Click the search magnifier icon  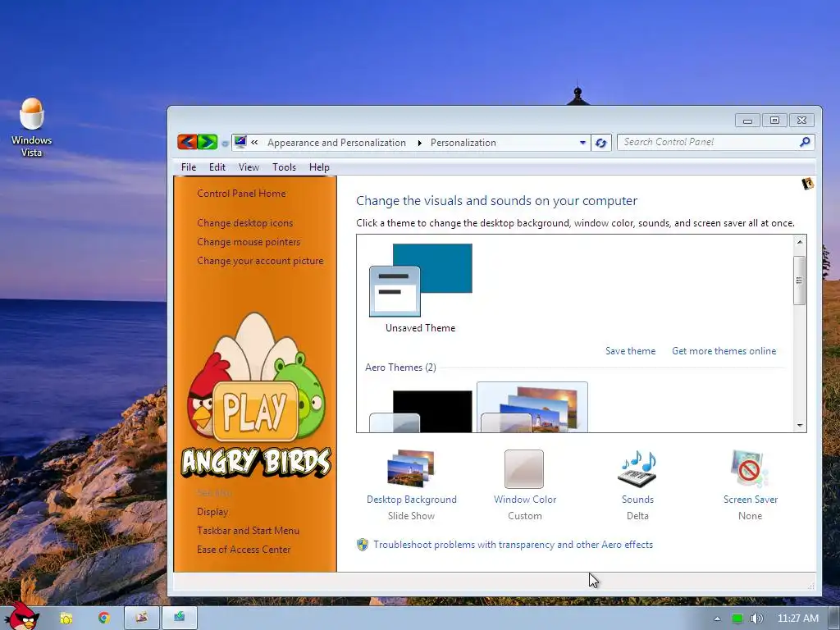tap(805, 142)
